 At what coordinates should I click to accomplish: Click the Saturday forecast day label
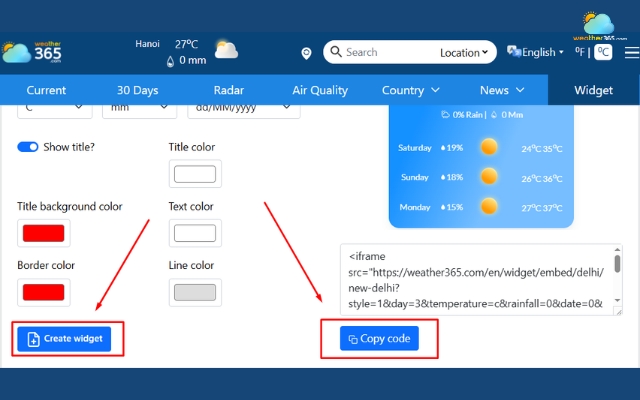point(415,148)
